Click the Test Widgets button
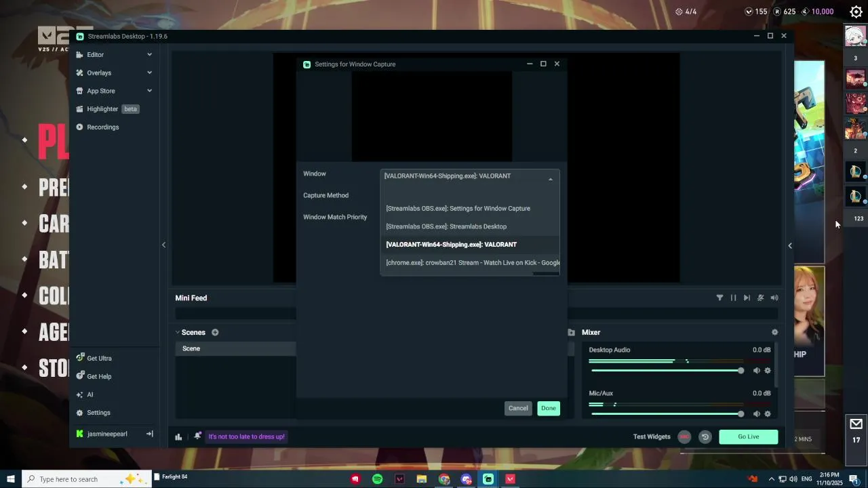Image resolution: width=868 pixels, height=488 pixels. tap(652, 437)
